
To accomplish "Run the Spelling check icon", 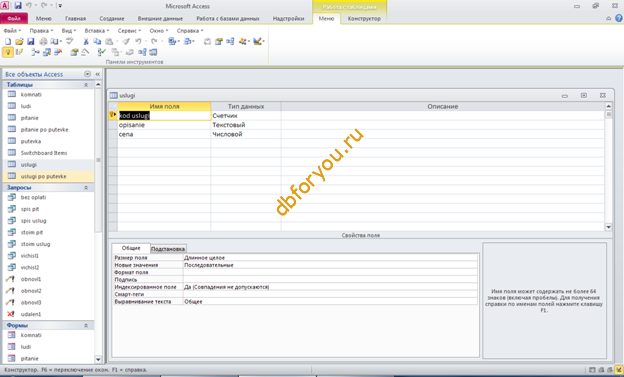I will [x=70, y=41].
